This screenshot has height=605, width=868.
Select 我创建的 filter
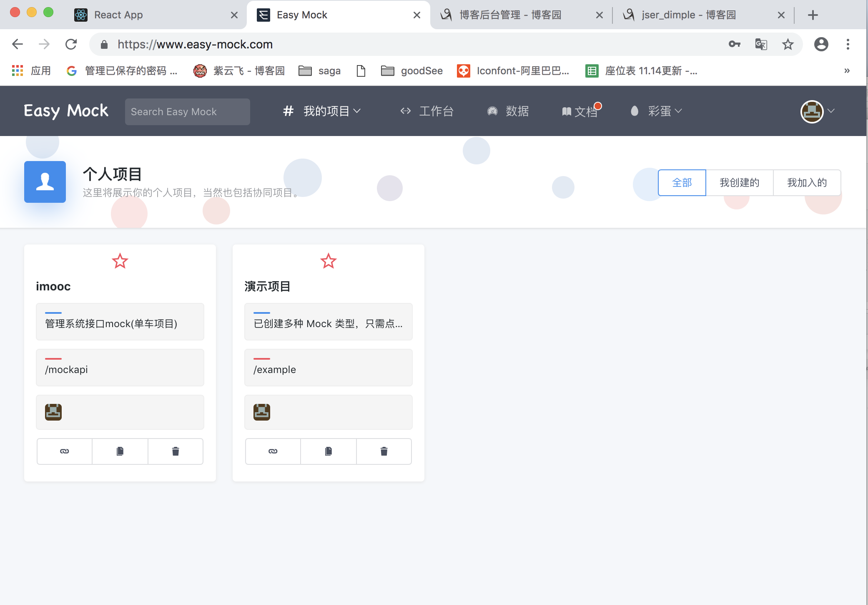point(740,183)
